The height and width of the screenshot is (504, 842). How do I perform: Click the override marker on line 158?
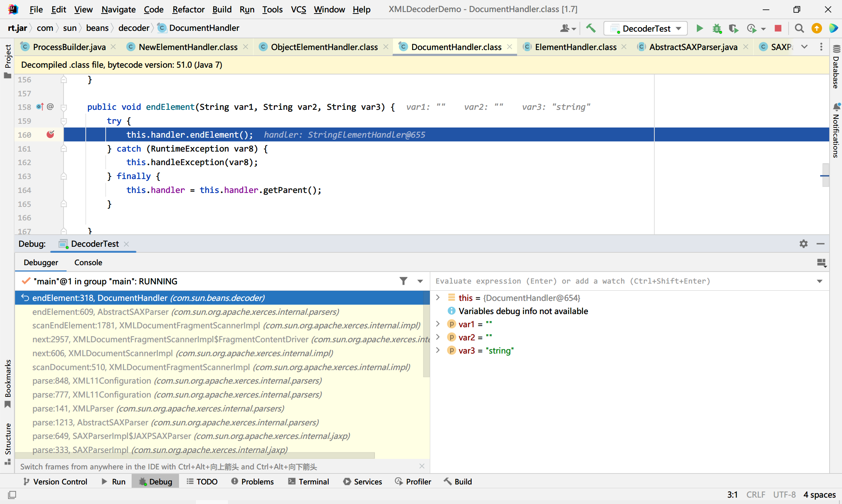click(40, 107)
